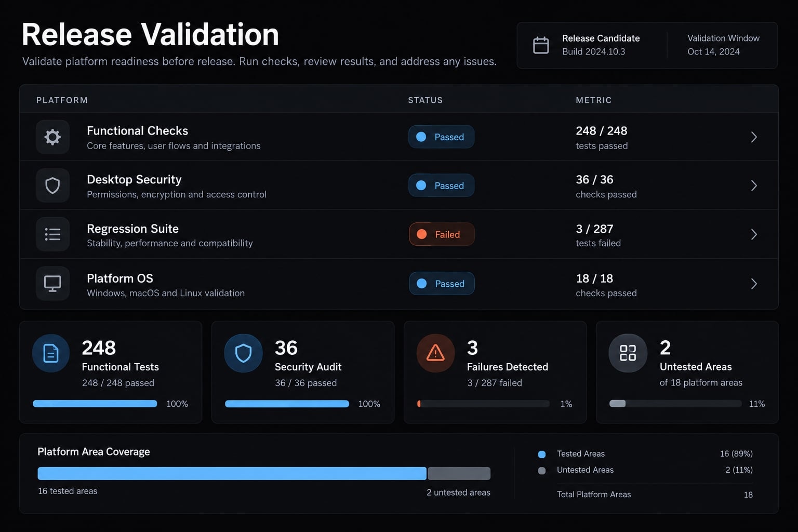Click the '2 untested areas' label under bar
The image size is (798, 532).
(x=458, y=492)
